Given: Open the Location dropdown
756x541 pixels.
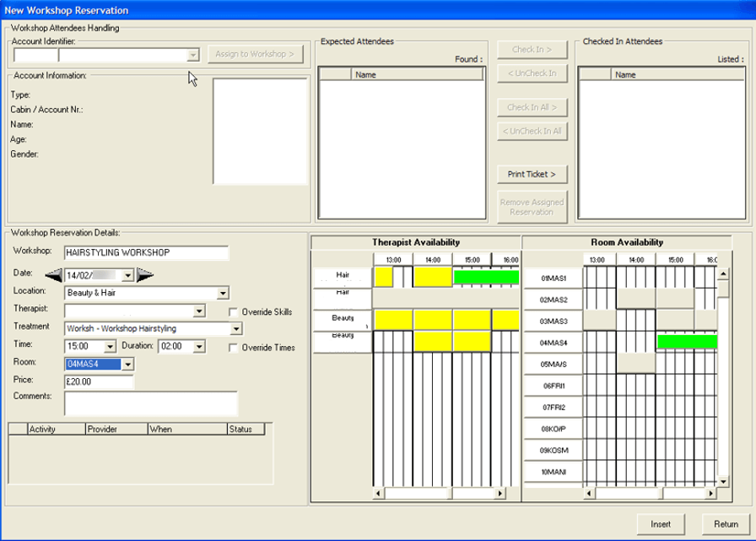Looking at the screenshot, I should 222,292.
